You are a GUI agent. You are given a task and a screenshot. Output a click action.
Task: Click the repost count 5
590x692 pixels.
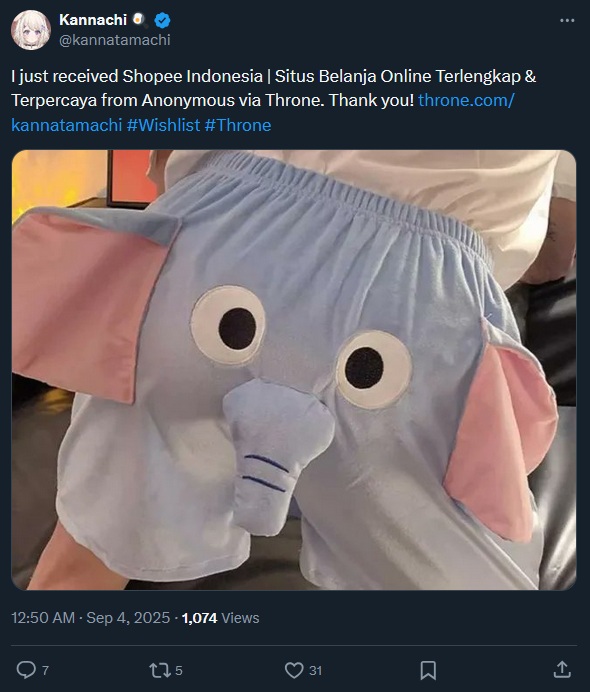pyautogui.click(x=179, y=671)
